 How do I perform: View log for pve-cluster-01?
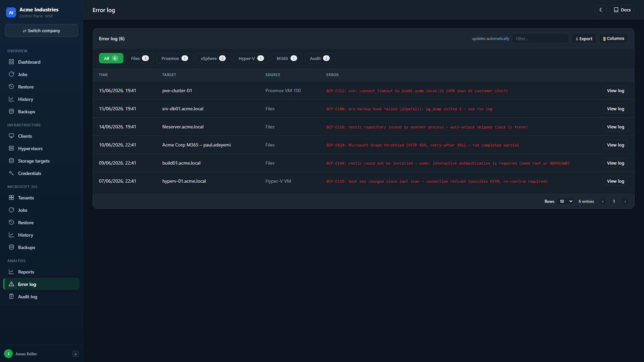[615, 91]
